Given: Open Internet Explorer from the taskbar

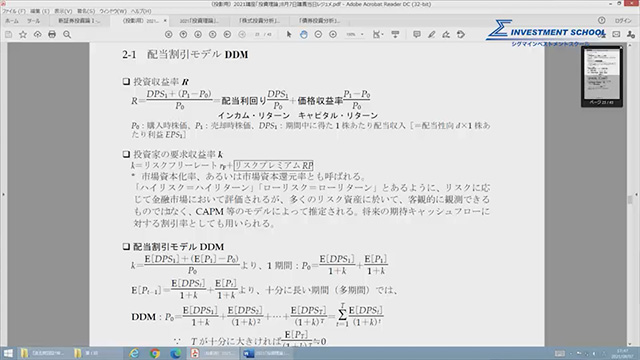Looking at the screenshot, I should 133,353.
